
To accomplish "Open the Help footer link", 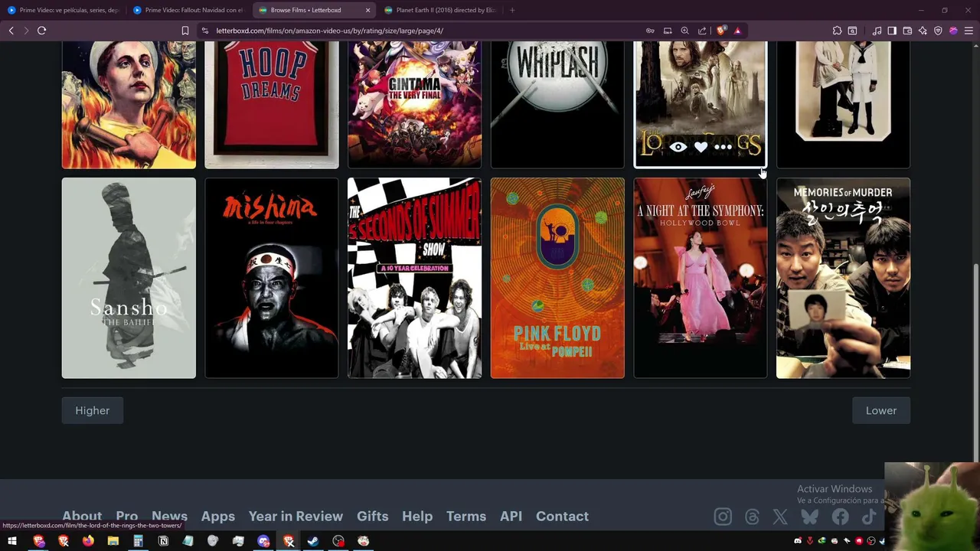I will coord(417,517).
